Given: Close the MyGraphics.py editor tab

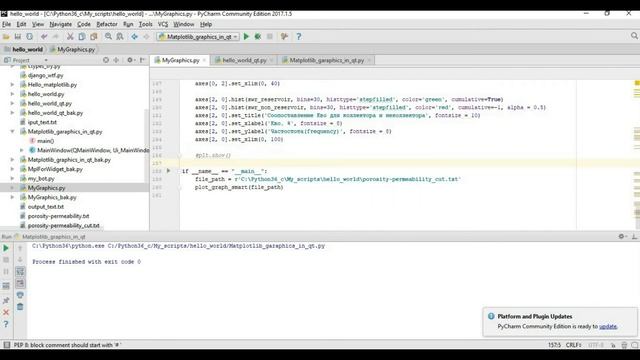Looking at the screenshot, I should (204, 60).
